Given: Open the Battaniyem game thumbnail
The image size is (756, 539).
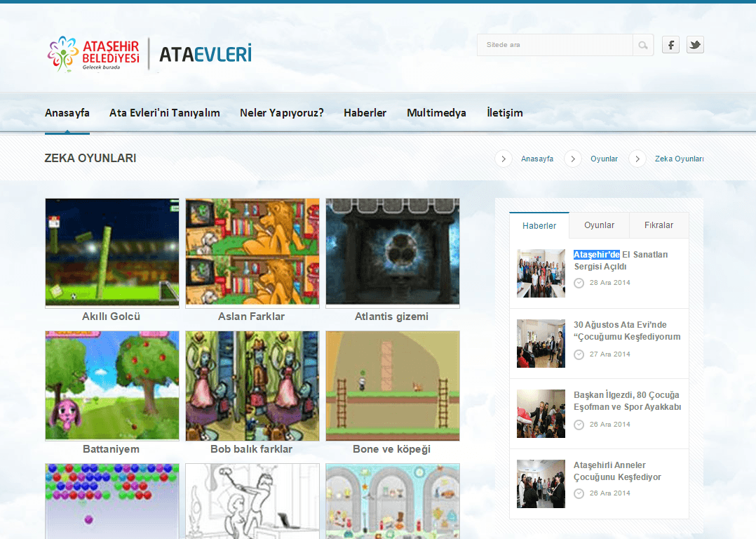Looking at the screenshot, I should (x=112, y=385).
